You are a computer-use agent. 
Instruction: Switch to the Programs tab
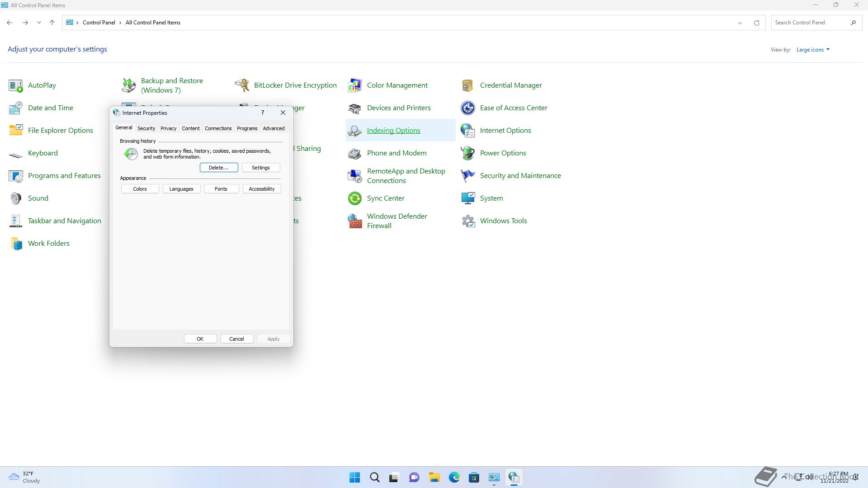[247, 128]
